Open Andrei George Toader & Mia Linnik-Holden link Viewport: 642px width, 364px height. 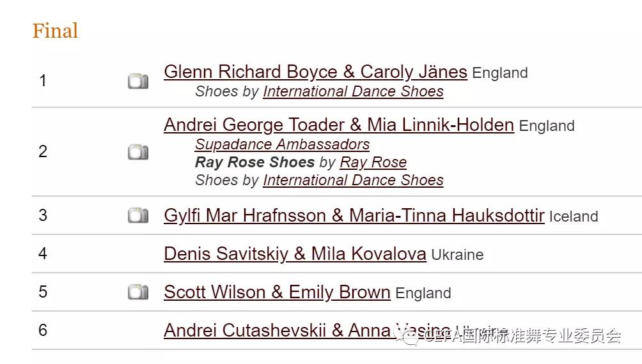click(339, 125)
